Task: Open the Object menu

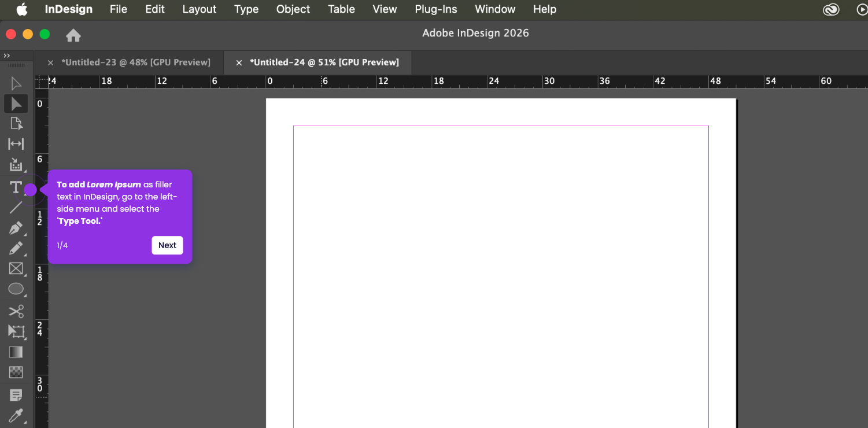Action: [x=293, y=9]
